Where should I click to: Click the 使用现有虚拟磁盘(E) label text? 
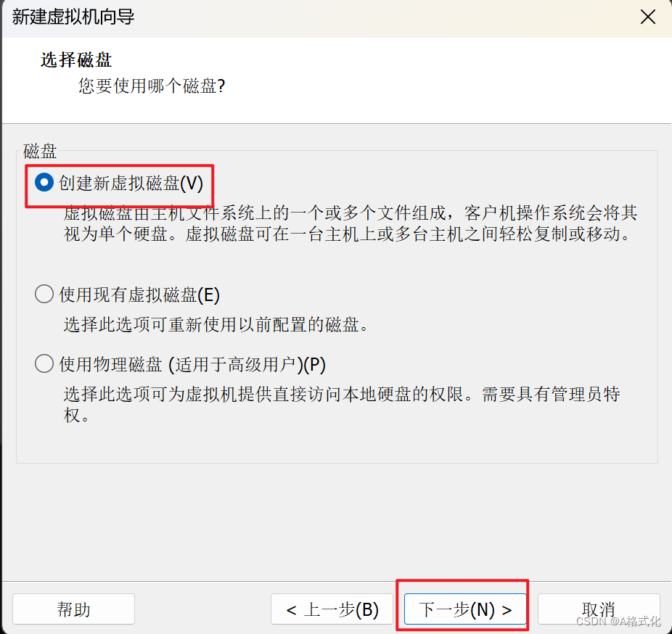point(139,295)
